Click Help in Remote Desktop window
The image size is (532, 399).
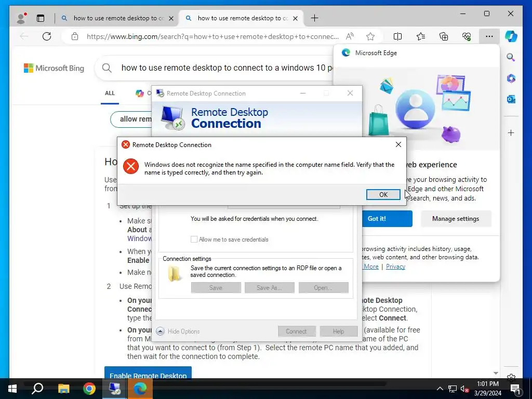(x=339, y=331)
